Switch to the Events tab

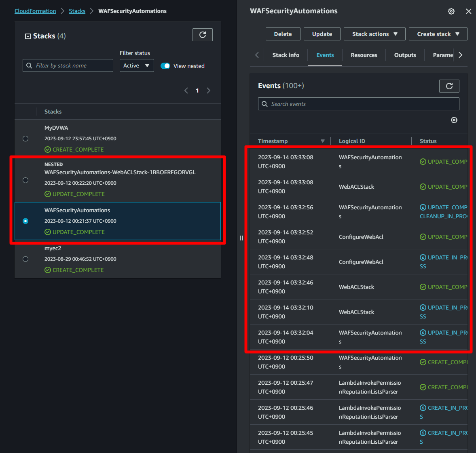click(x=325, y=55)
